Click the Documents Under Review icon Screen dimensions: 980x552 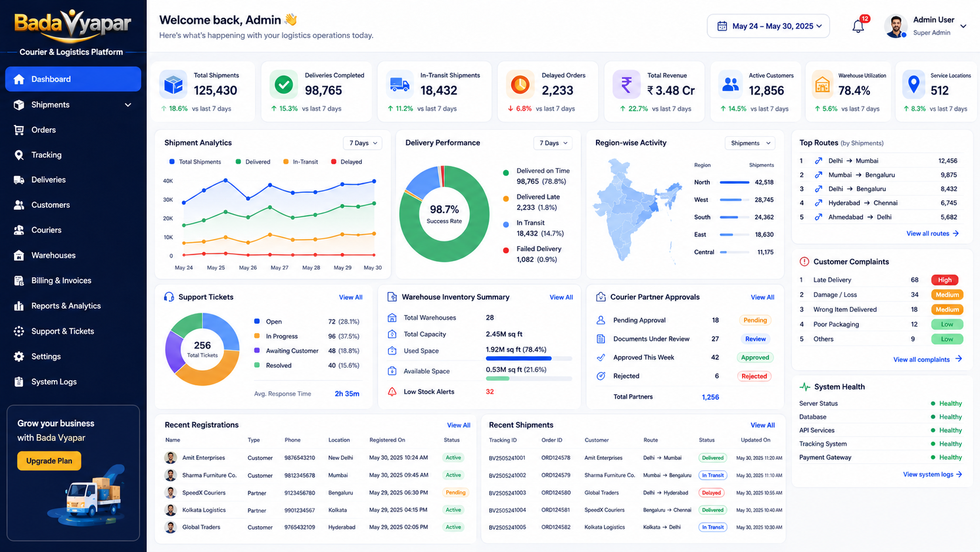pos(601,339)
